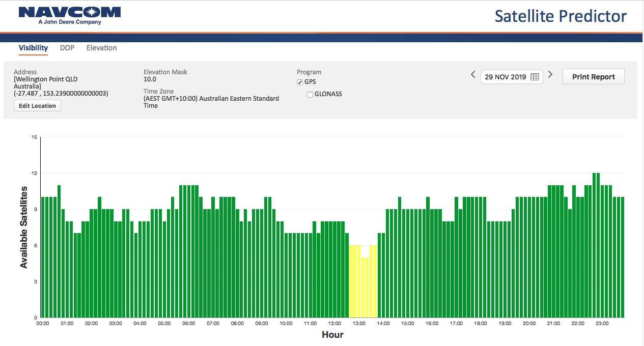The image size is (644, 346).
Task: Go to previous day with left arrow
Action: point(473,75)
